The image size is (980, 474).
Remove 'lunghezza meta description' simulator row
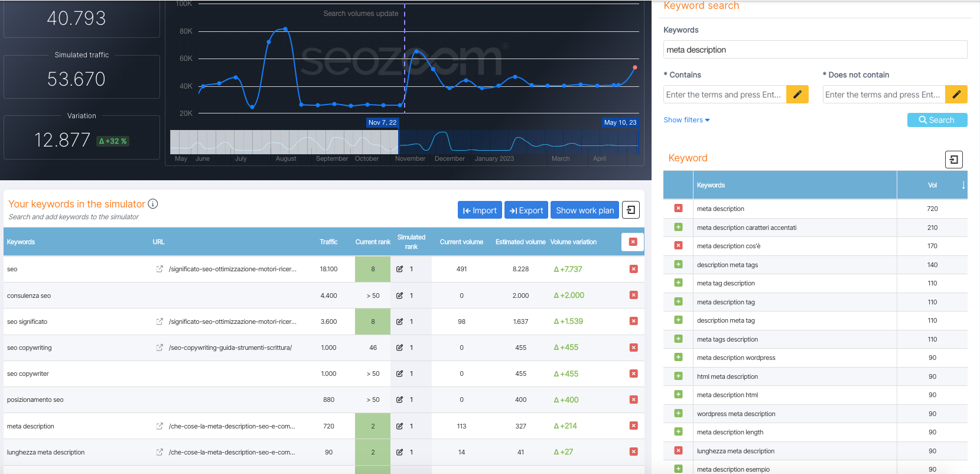[633, 452]
